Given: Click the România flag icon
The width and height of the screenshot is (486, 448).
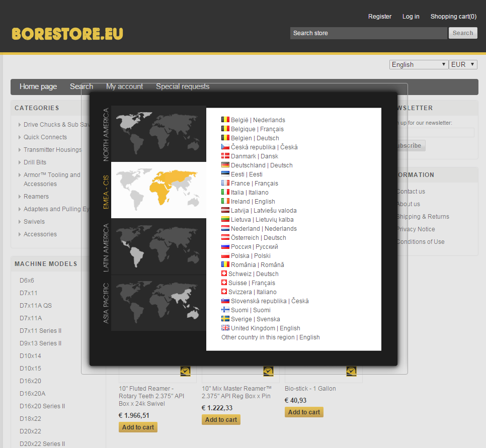Looking at the screenshot, I should pyautogui.click(x=225, y=264).
